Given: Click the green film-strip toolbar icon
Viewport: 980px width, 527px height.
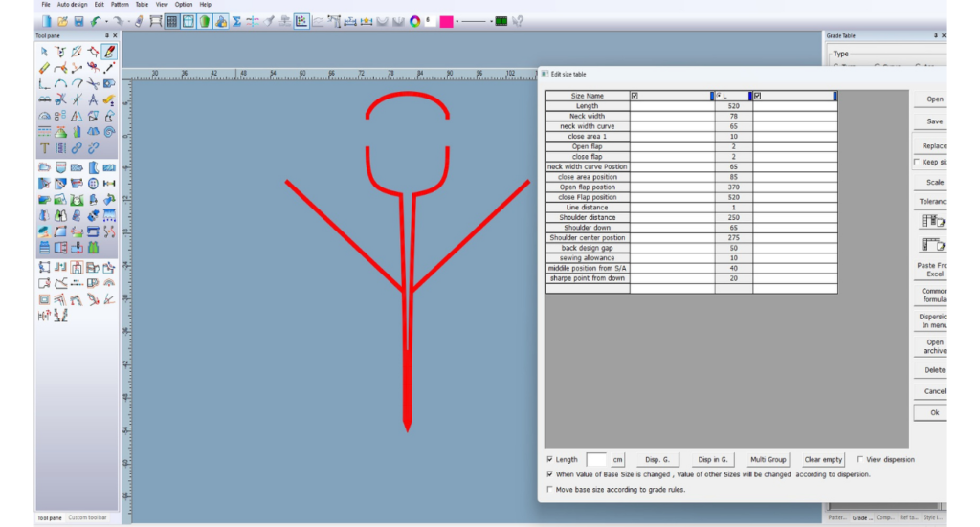Looking at the screenshot, I should [x=501, y=21].
